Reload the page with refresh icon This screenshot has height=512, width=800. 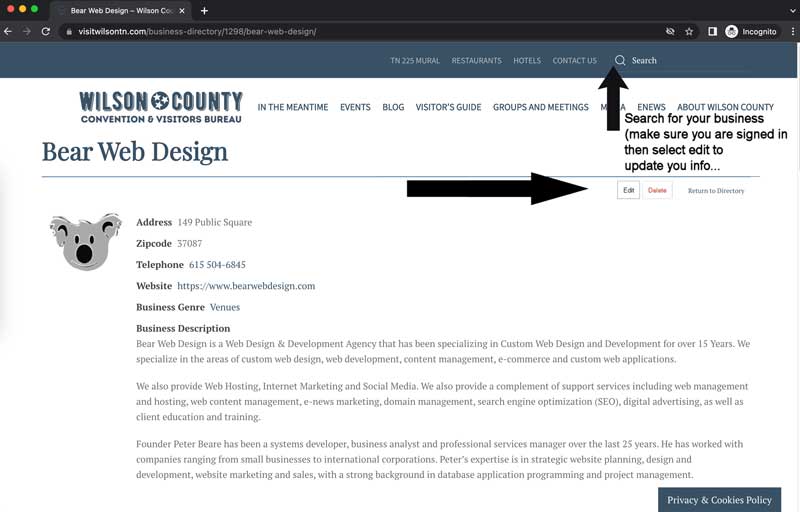[x=45, y=32]
